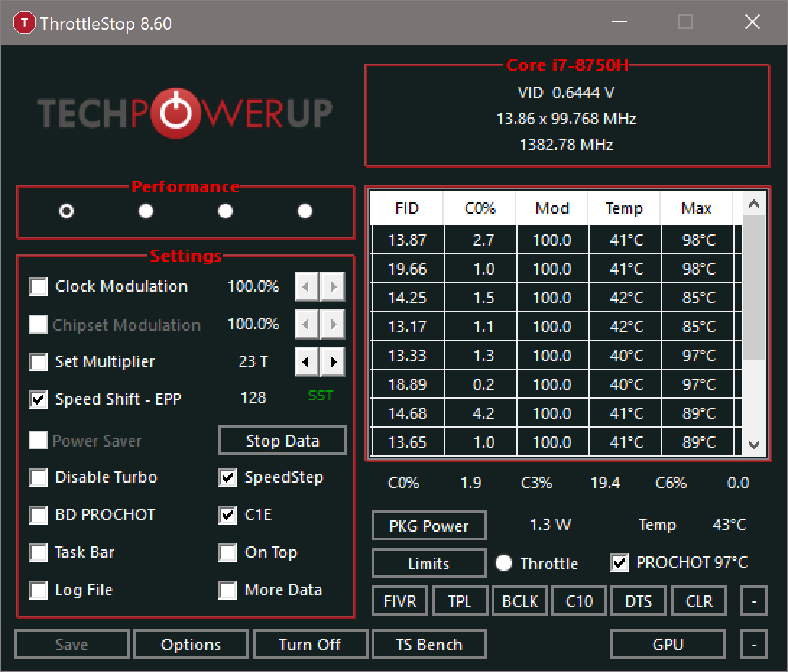The width and height of the screenshot is (788, 672).
Task: Click the minus button beside CLR
Action: pos(754,601)
